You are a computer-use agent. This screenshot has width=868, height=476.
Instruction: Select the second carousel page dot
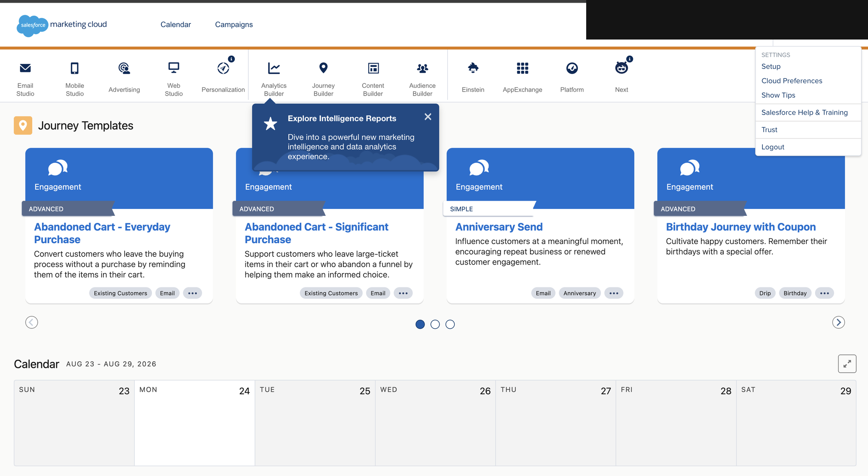click(x=435, y=324)
